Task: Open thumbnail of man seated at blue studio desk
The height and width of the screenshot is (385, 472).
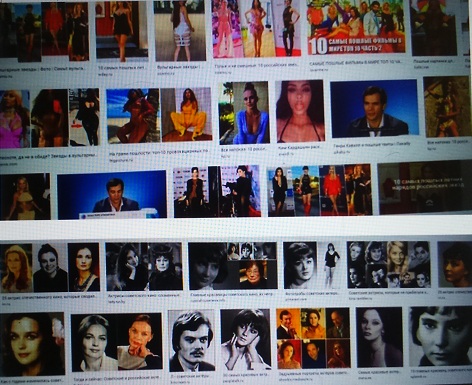Action: point(112,195)
